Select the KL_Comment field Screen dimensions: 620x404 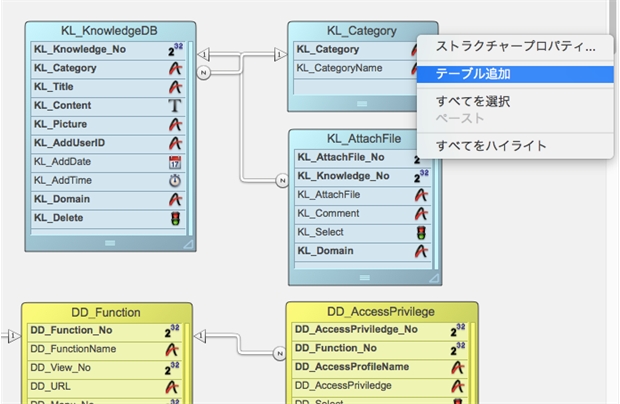click(363, 214)
